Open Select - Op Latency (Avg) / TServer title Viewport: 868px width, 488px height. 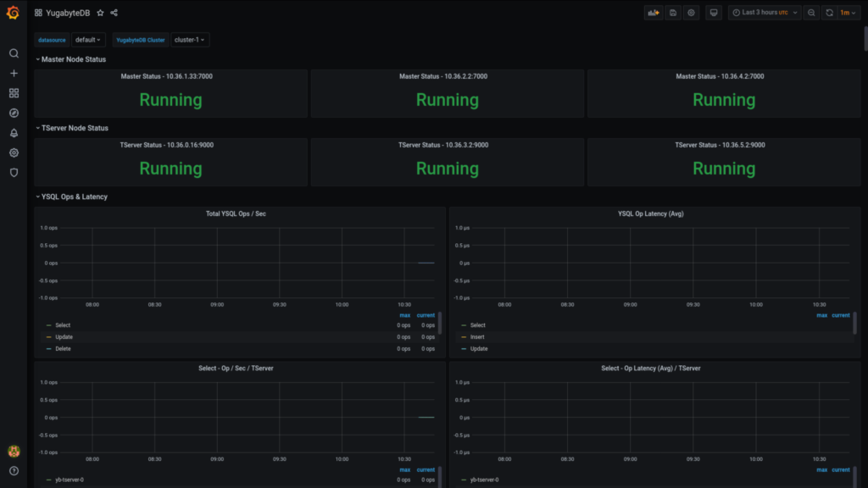coord(650,368)
